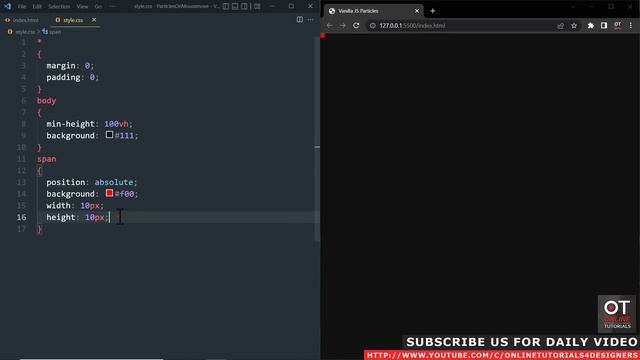Open the OT browser profile avatar
640x360 pixels.
coord(618,26)
